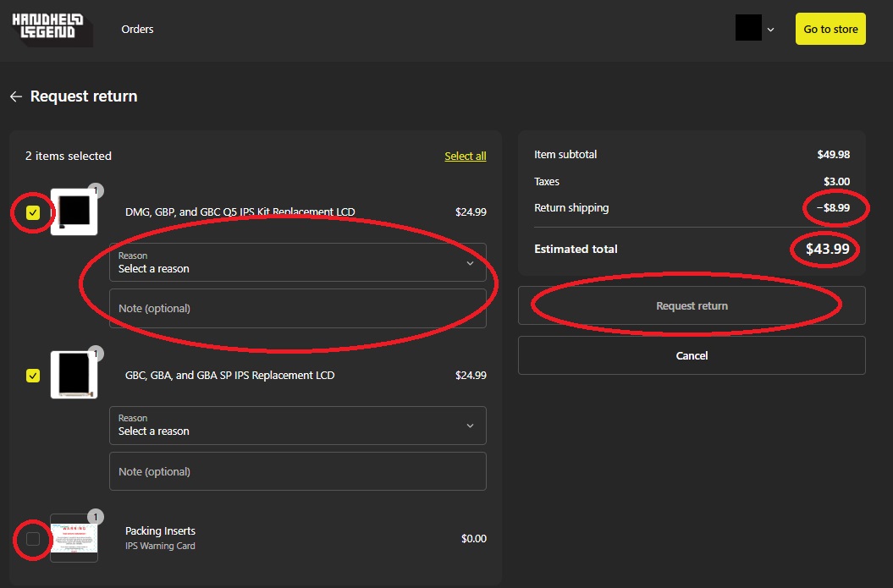The width and height of the screenshot is (893, 588).
Task: Uncheck the DMG, GBP, and GBC Q5 IPS Kit checkbox
Action: tap(33, 212)
